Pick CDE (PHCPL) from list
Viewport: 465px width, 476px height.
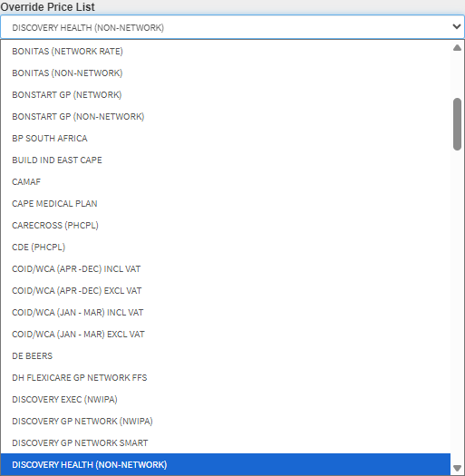pyautogui.click(x=226, y=248)
